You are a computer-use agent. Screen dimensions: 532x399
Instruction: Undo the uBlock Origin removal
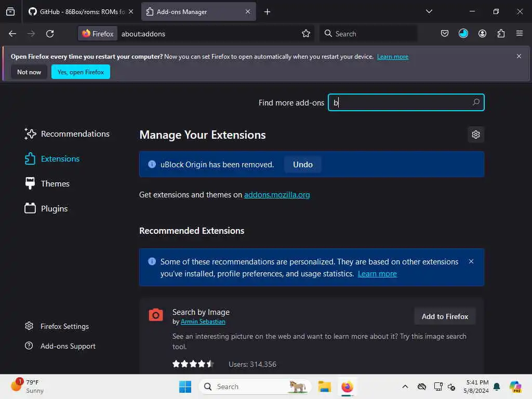(x=303, y=165)
